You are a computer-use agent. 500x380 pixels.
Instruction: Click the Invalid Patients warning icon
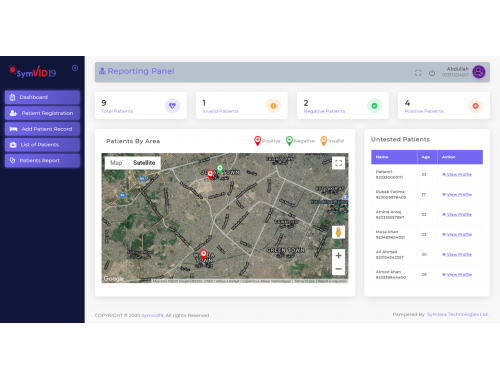click(x=273, y=106)
